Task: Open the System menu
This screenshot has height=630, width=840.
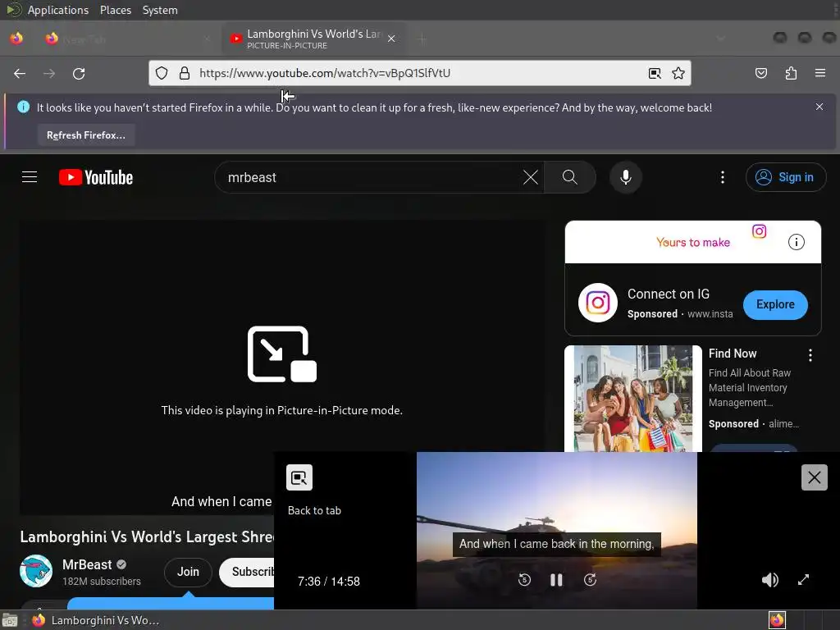Action: click(160, 10)
